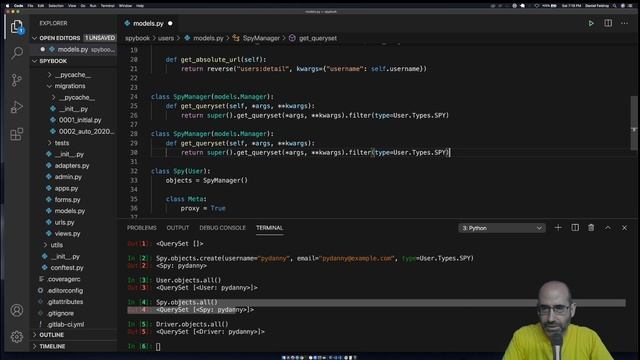Open .gitattributes file
The image size is (640, 360).
point(65,302)
